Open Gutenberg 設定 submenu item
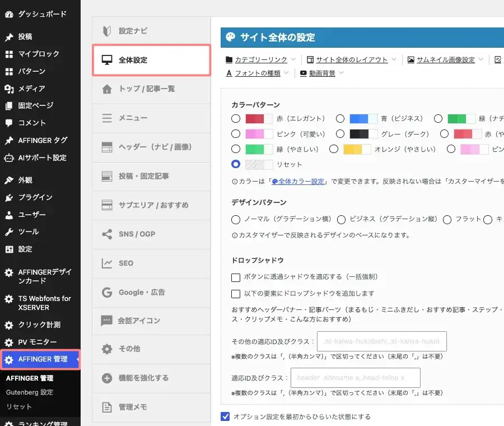The image size is (504, 426). pos(30,392)
